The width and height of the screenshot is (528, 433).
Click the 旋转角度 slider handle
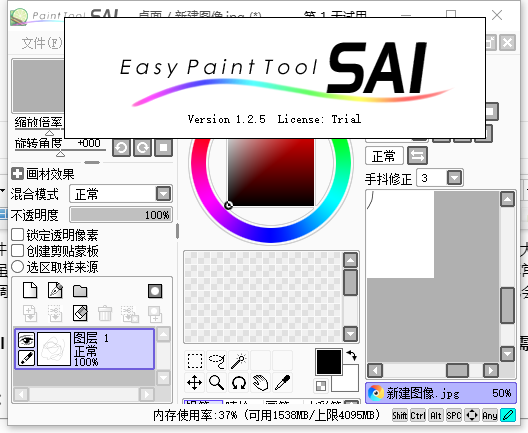point(60,154)
